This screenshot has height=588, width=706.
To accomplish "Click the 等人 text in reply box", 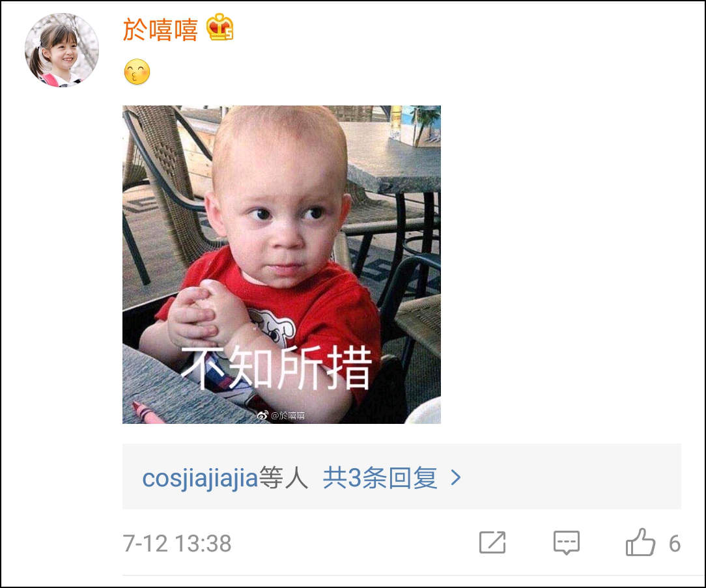I will (x=284, y=478).
